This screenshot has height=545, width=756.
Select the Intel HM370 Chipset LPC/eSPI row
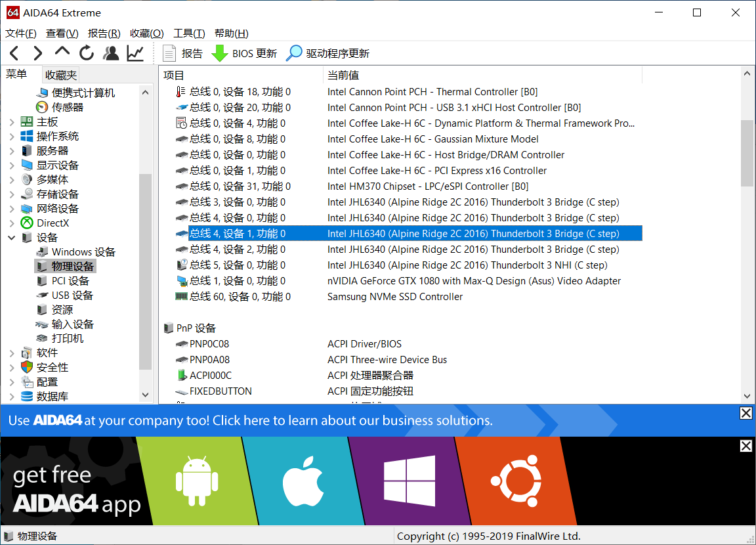click(408, 186)
